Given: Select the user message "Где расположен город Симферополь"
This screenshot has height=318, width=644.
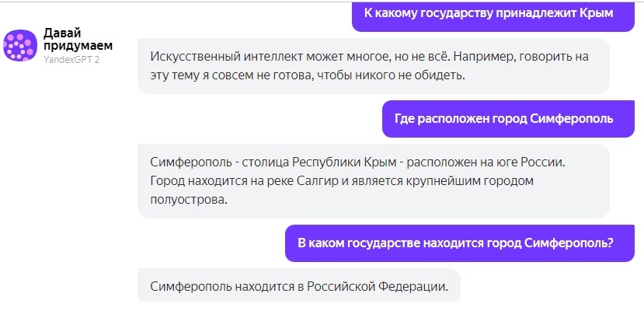Looking at the screenshot, I should click(504, 119).
